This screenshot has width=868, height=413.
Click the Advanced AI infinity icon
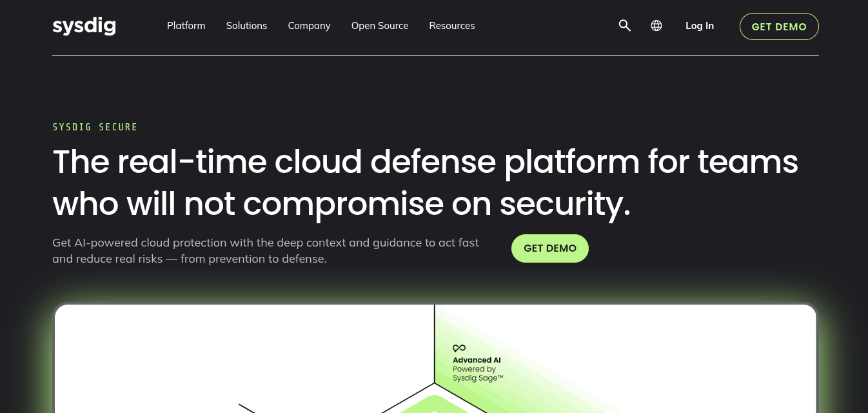459,348
